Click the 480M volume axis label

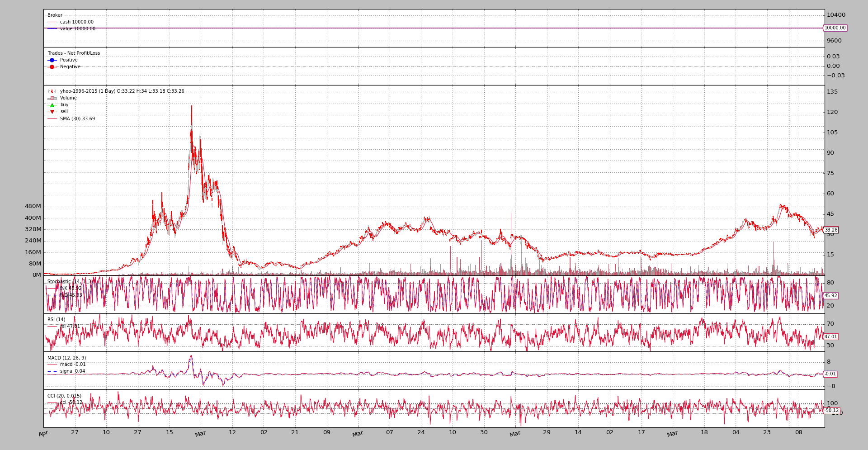(x=33, y=206)
